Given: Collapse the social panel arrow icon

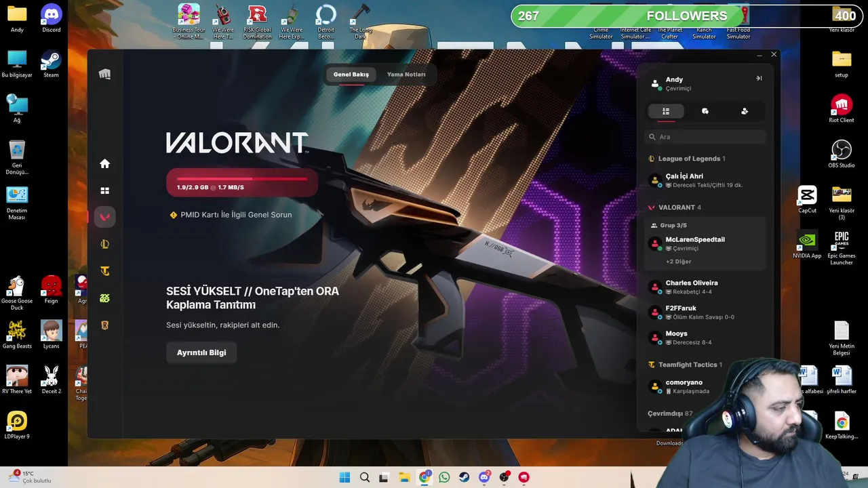Looking at the screenshot, I should point(759,79).
